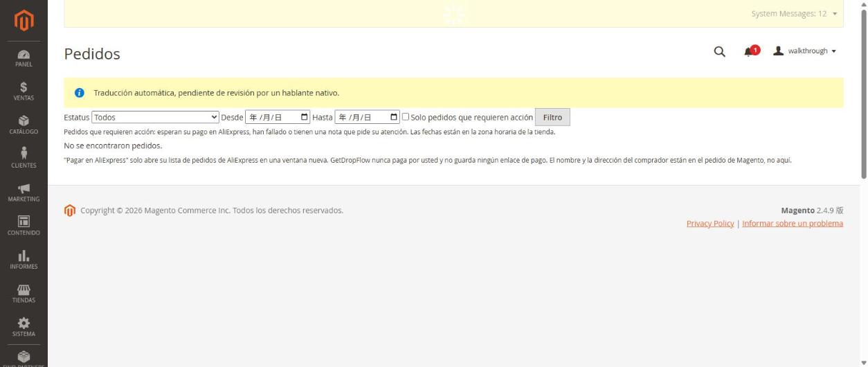Open the Sistema settings menu

(24, 327)
